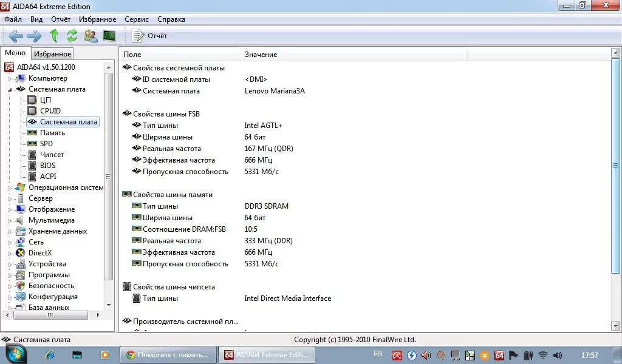
Task: Click the Свойства шины чипсета group header
Action: [x=174, y=287]
